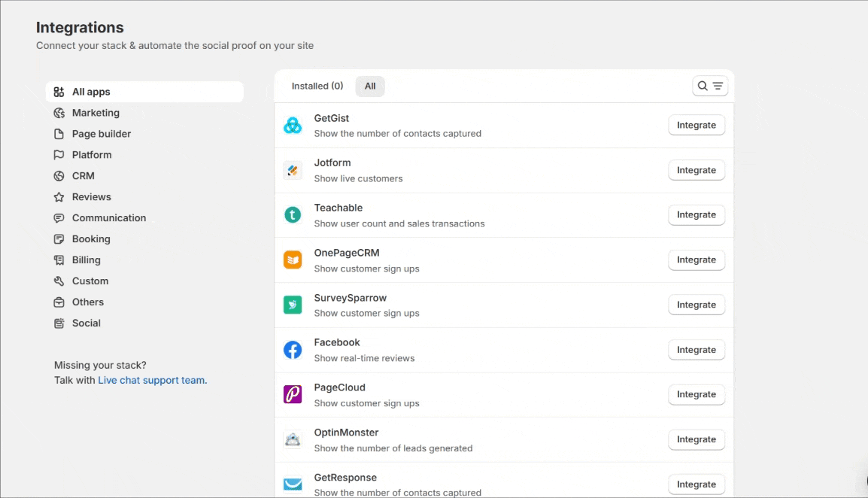Screen dimensions: 868x498
Task: Click the Jotform app logo icon
Action: tap(293, 170)
